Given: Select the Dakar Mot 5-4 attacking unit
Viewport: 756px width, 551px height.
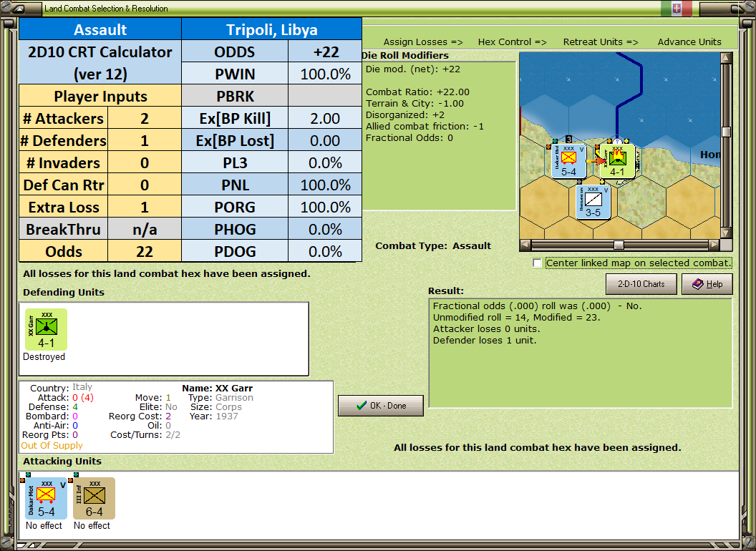Looking at the screenshot, I should tap(46, 498).
